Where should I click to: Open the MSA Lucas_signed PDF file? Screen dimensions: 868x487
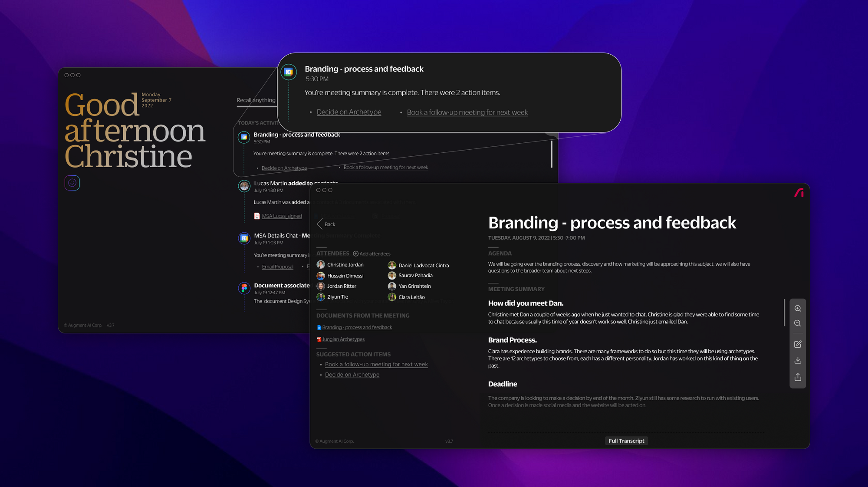tap(282, 216)
